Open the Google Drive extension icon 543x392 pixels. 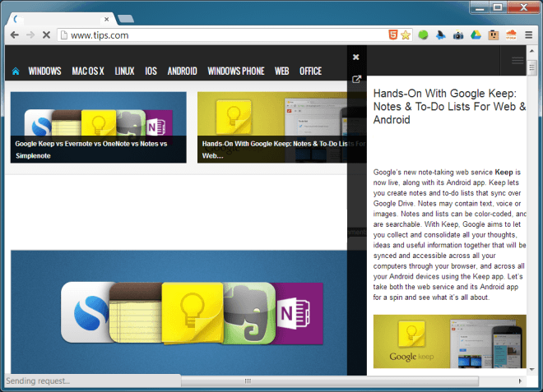click(476, 35)
